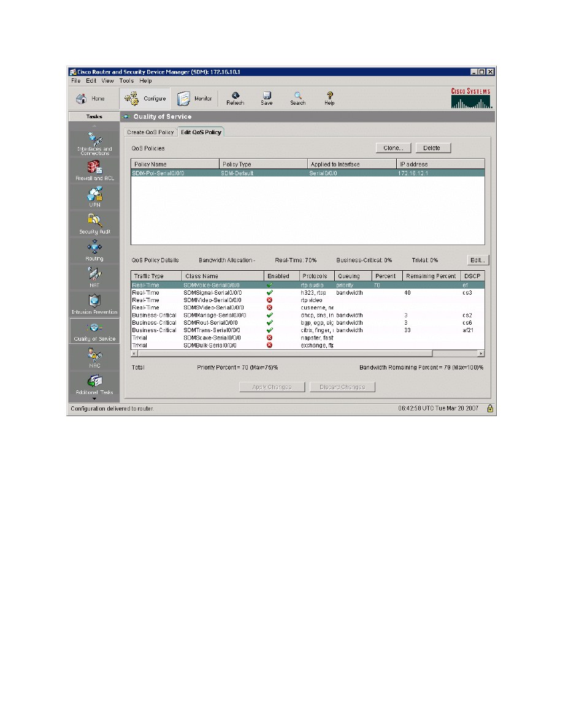Click the horizontal scrollbar of the details table

tap(282, 354)
